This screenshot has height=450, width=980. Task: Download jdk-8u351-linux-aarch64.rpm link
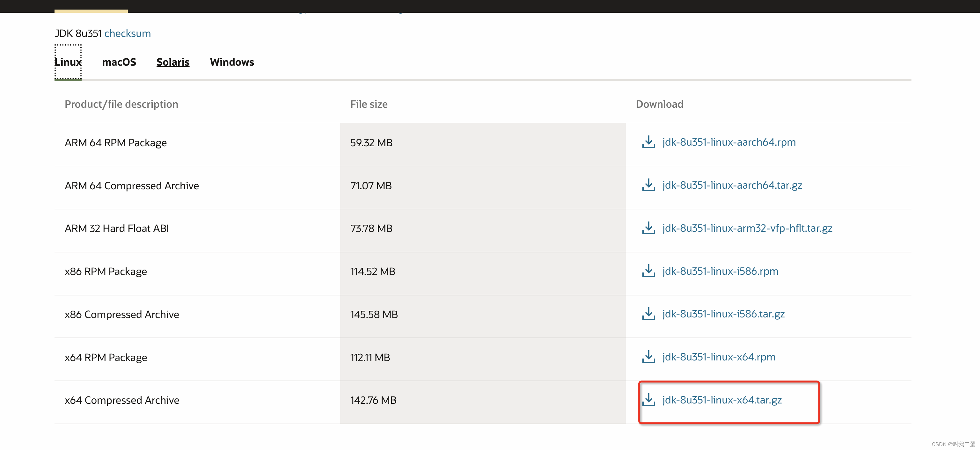click(x=729, y=142)
